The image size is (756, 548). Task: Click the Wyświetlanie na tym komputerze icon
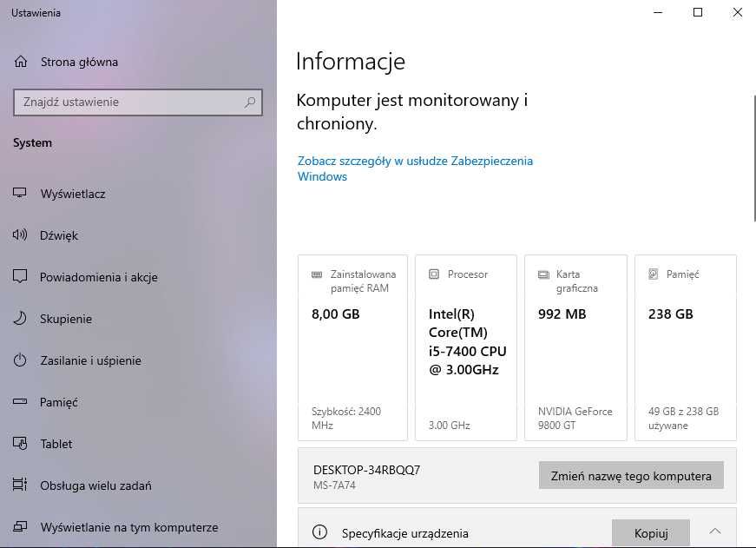(x=20, y=527)
